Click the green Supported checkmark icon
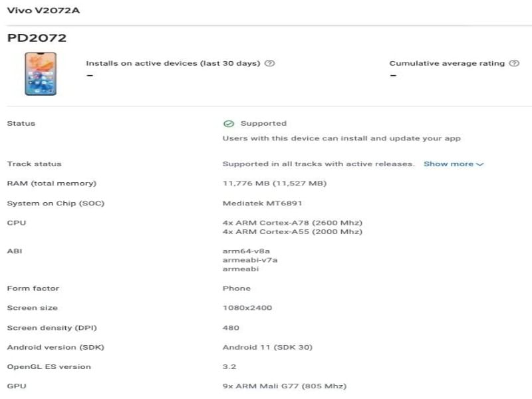Viewport: 532px width, 399px height. click(229, 124)
